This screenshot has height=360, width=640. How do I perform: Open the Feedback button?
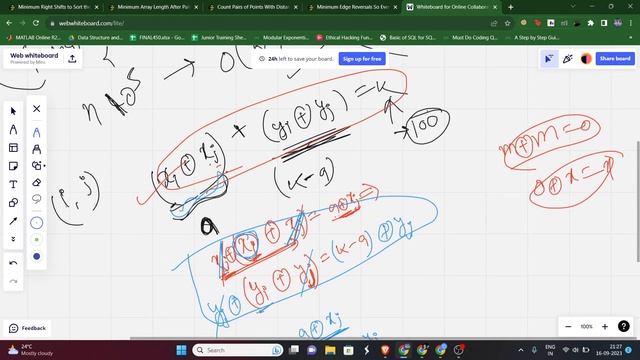point(27,328)
